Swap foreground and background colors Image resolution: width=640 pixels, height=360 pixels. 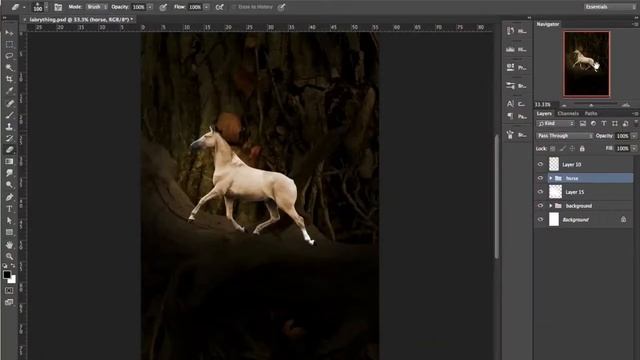point(13,266)
